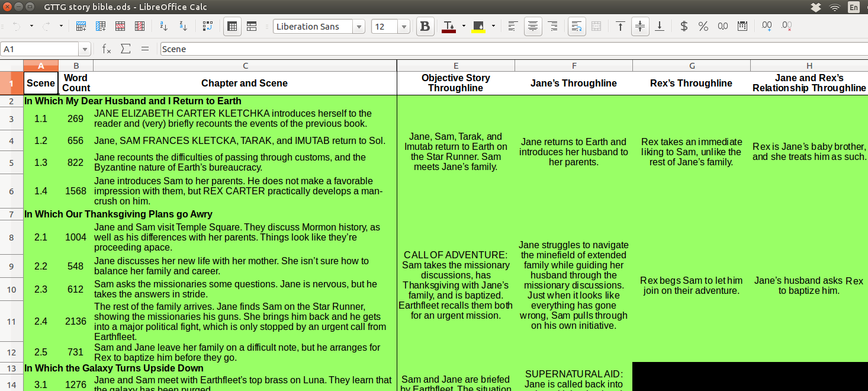The height and width of the screenshot is (391, 868).
Task: Click into the Name Box showing A1
Action: click(x=40, y=49)
